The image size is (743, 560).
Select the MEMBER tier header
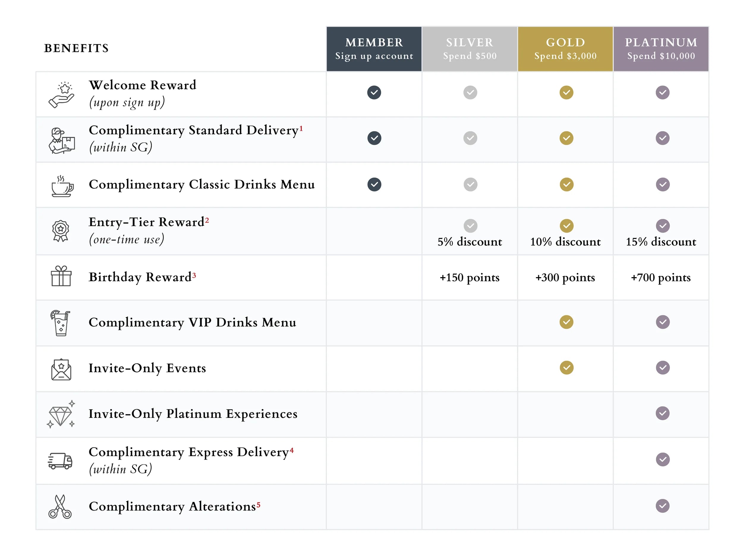(x=374, y=49)
